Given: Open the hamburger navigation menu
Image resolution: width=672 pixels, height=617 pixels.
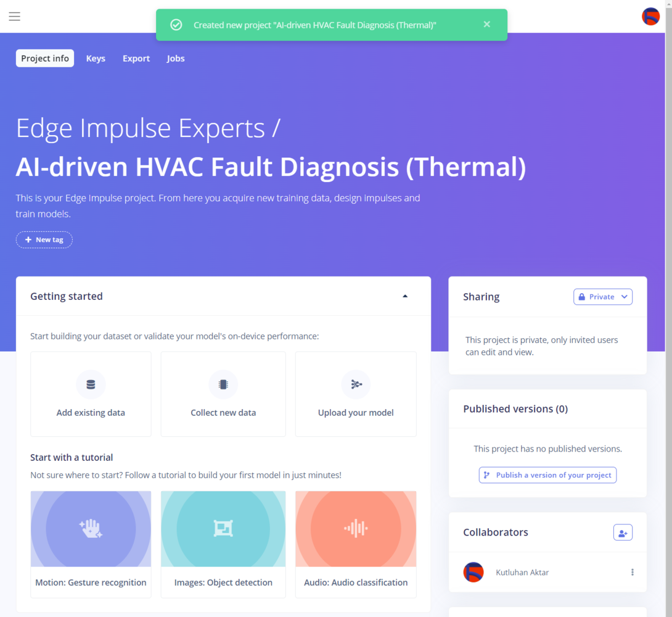Looking at the screenshot, I should click(15, 16).
